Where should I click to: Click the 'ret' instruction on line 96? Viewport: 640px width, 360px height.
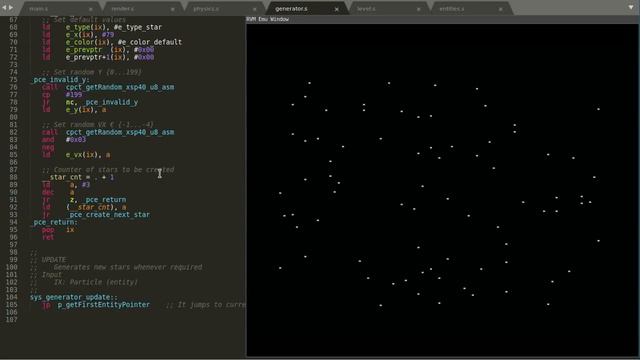click(48, 237)
